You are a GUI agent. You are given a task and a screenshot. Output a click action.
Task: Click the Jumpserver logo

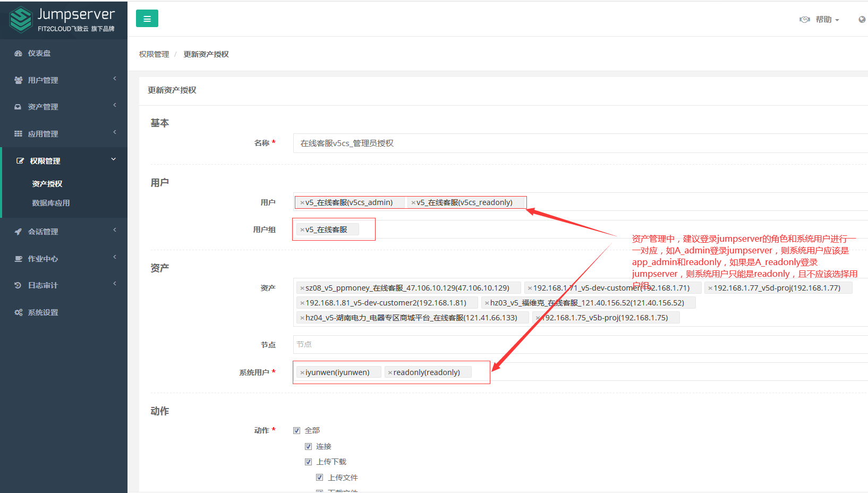point(63,20)
